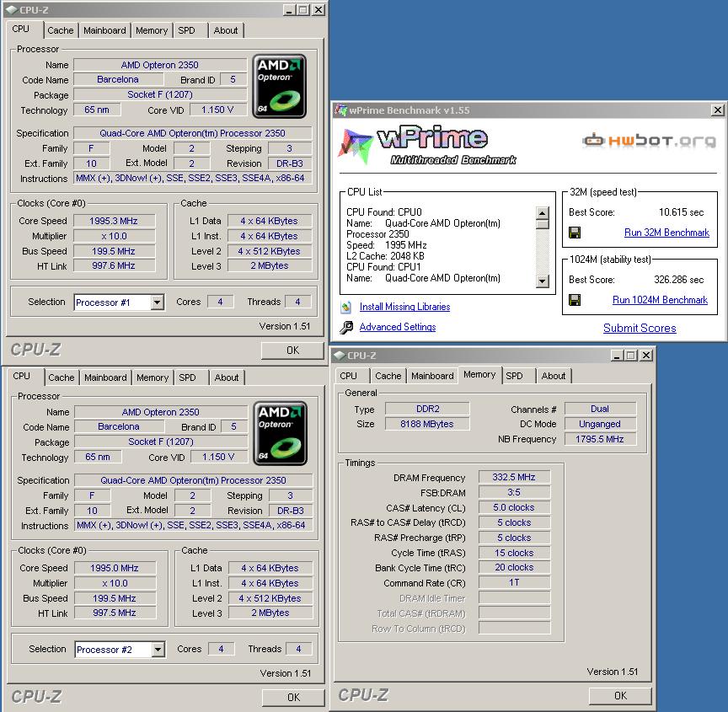Click the save icon under 1024M Best Score
The height and width of the screenshot is (712, 728).
pyautogui.click(x=575, y=300)
